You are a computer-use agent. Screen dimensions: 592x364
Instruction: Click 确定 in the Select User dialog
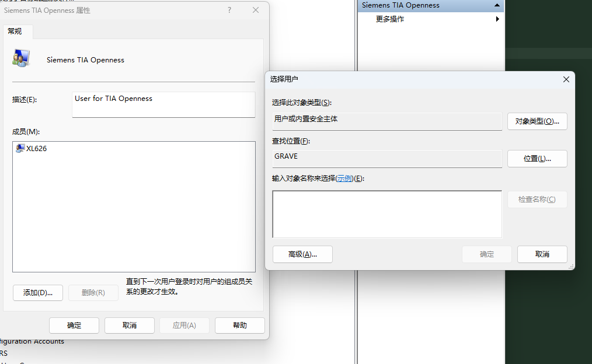(487, 254)
